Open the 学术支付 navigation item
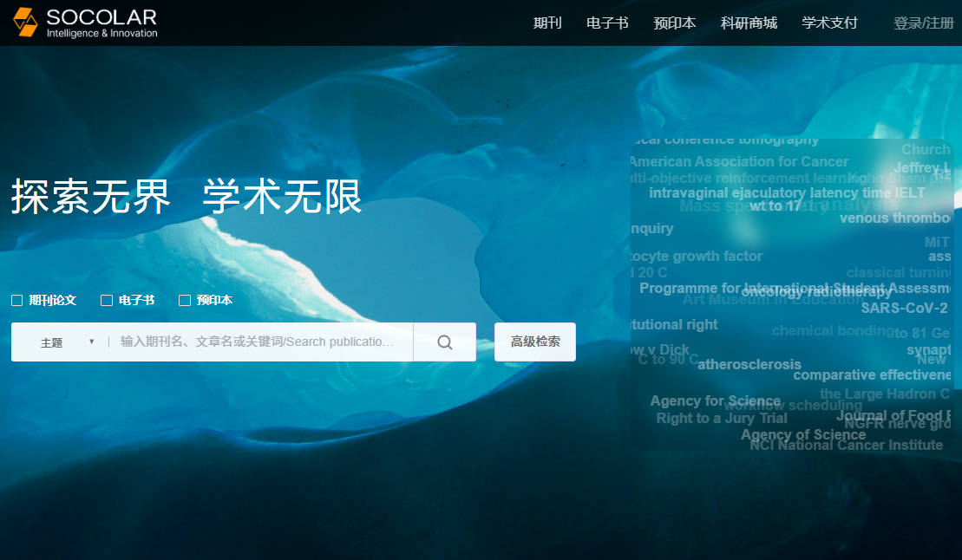This screenshot has height=560, width=962. click(x=829, y=23)
